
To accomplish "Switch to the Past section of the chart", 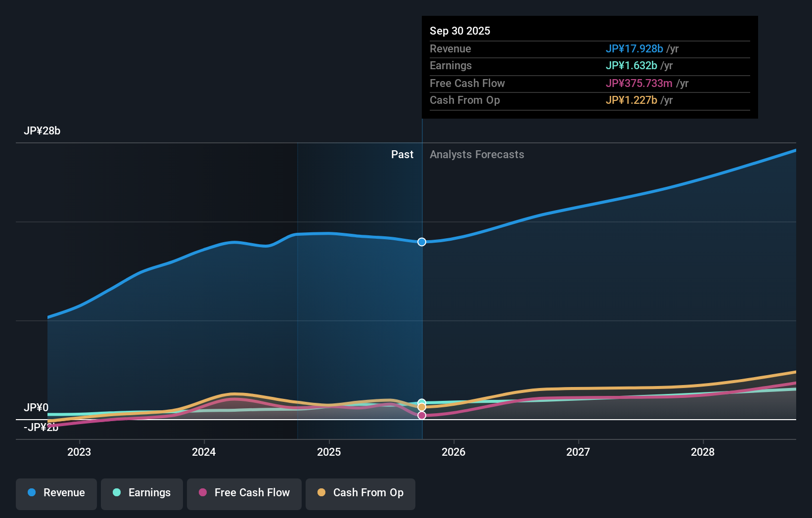I will 402,154.
